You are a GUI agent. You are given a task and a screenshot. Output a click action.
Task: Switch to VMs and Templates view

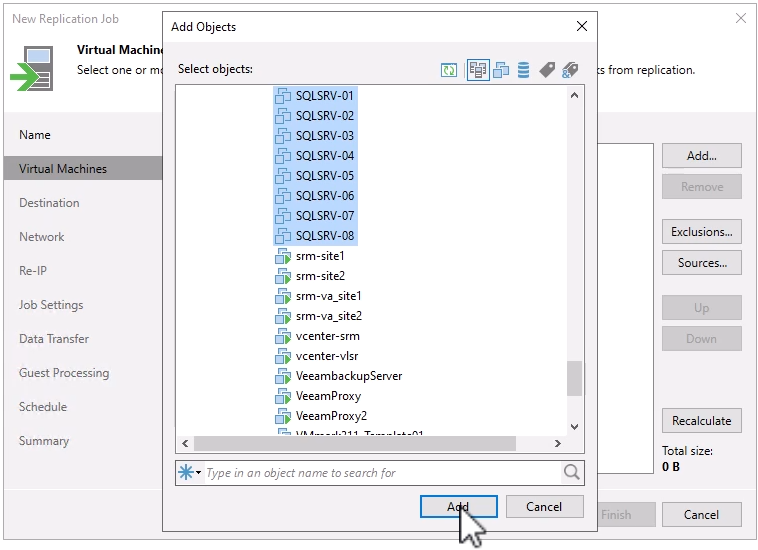(x=501, y=70)
